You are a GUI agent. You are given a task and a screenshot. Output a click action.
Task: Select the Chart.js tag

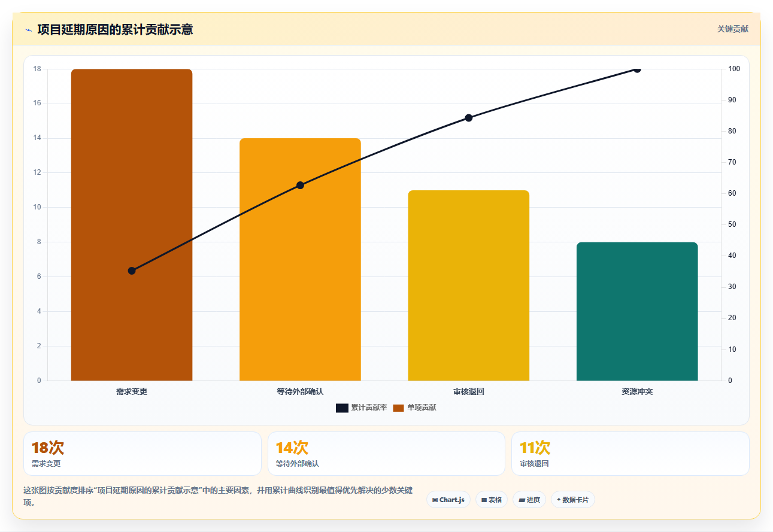tap(448, 500)
